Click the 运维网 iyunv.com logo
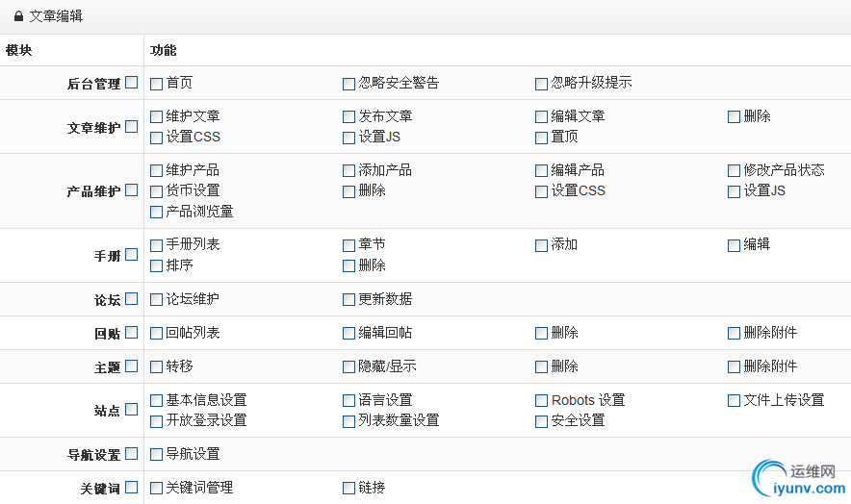The image size is (851, 504). click(x=795, y=480)
